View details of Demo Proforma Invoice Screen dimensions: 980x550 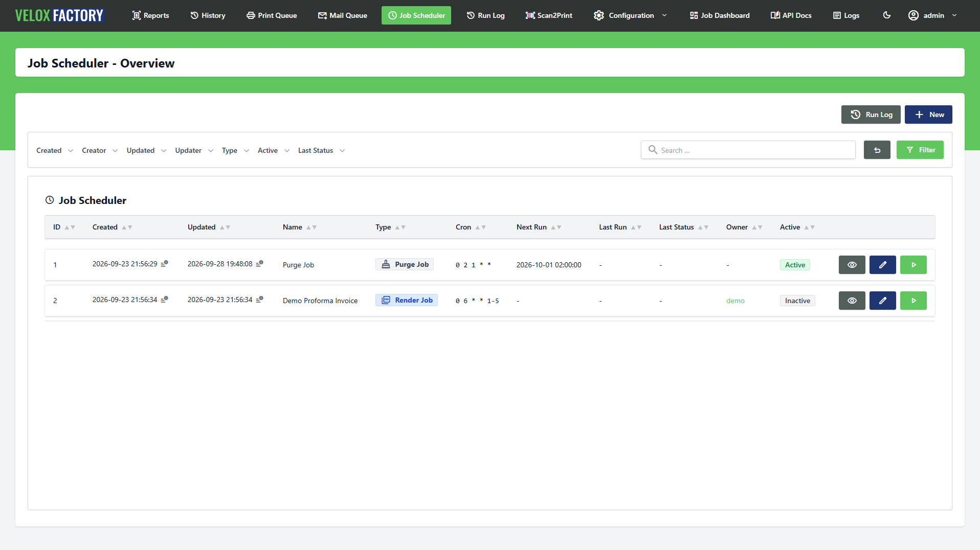pos(852,301)
